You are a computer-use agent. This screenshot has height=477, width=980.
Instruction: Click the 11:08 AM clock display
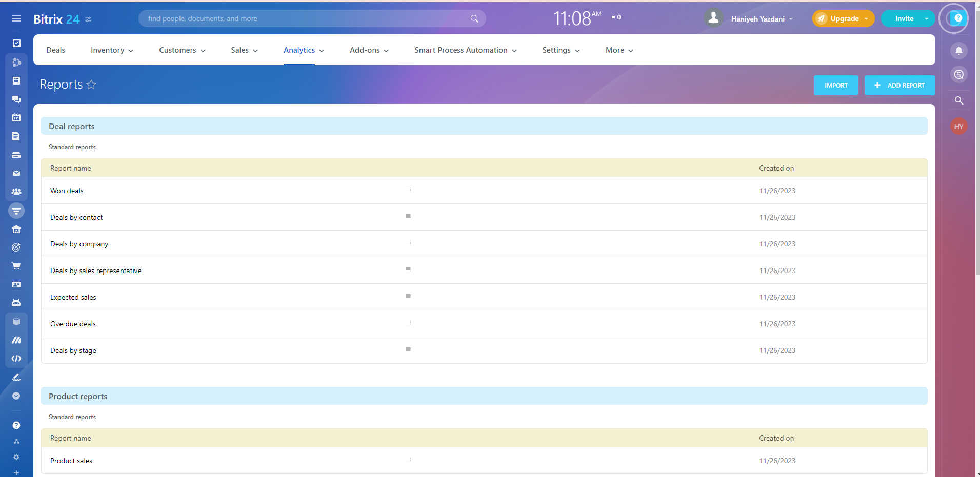[x=577, y=18]
